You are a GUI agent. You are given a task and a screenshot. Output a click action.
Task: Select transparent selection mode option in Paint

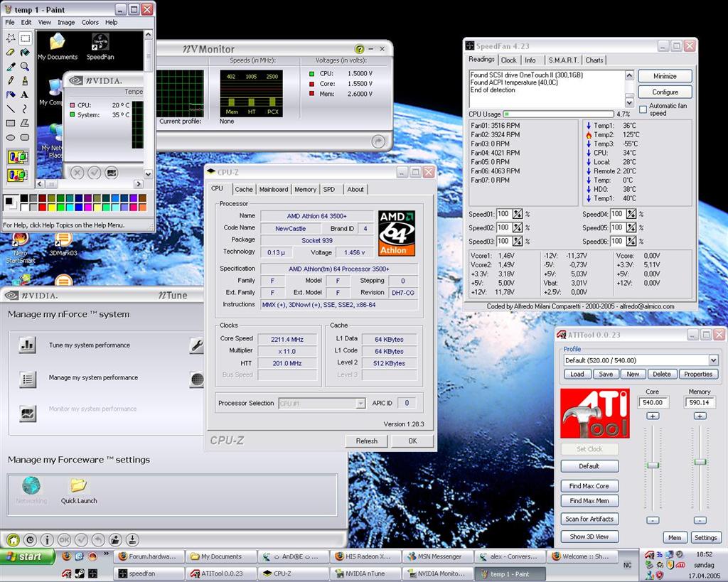(x=18, y=176)
